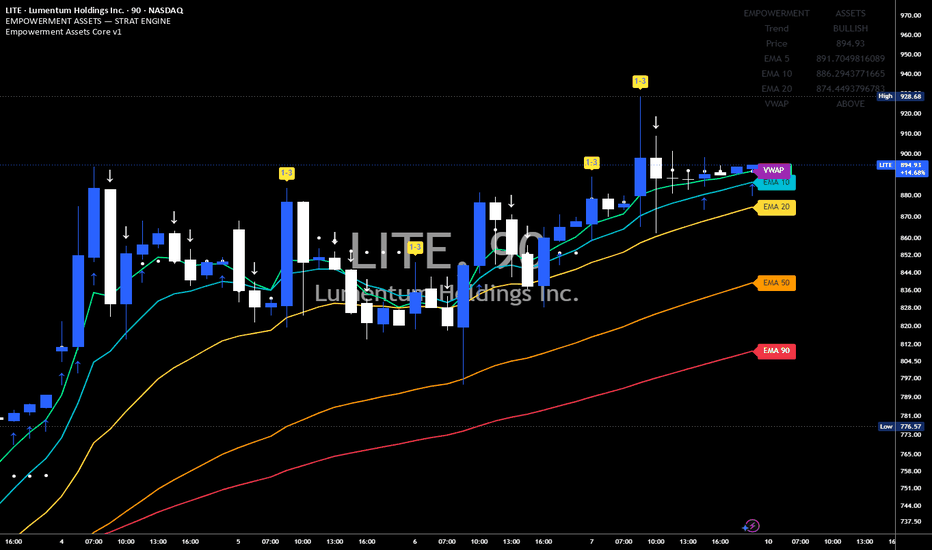The height and width of the screenshot is (550, 932).
Task: Select the cyan EMA 10 line tag
Action: pos(777,183)
